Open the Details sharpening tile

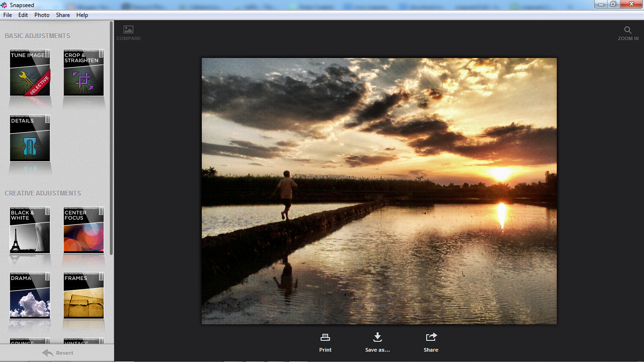[30, 139]
